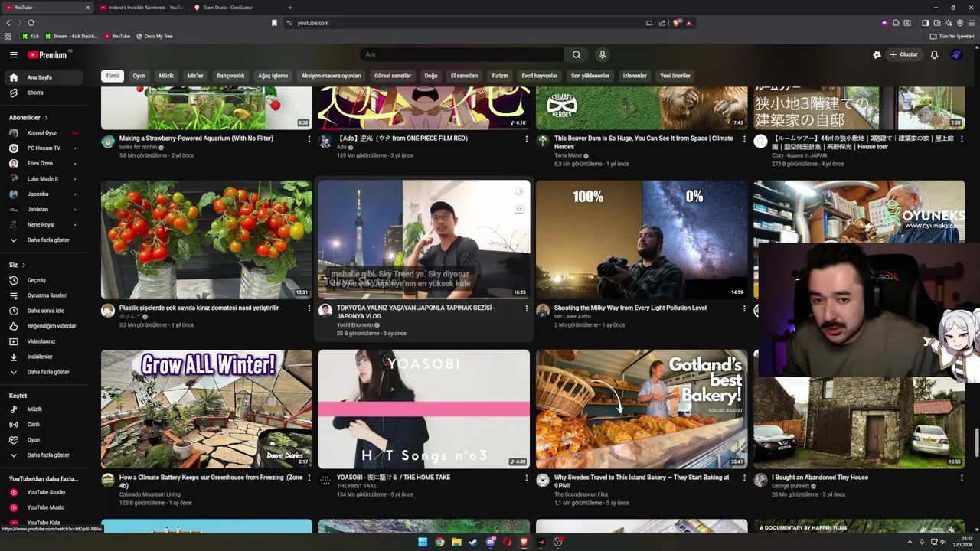Select the Tümü filter chip

point(113,76)
